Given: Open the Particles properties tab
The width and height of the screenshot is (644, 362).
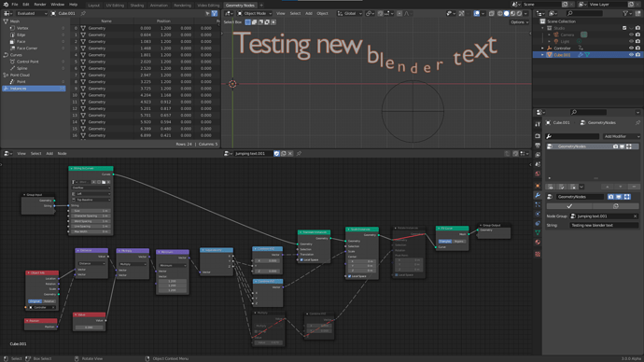Looking at the screenshot, I should 538,204.
